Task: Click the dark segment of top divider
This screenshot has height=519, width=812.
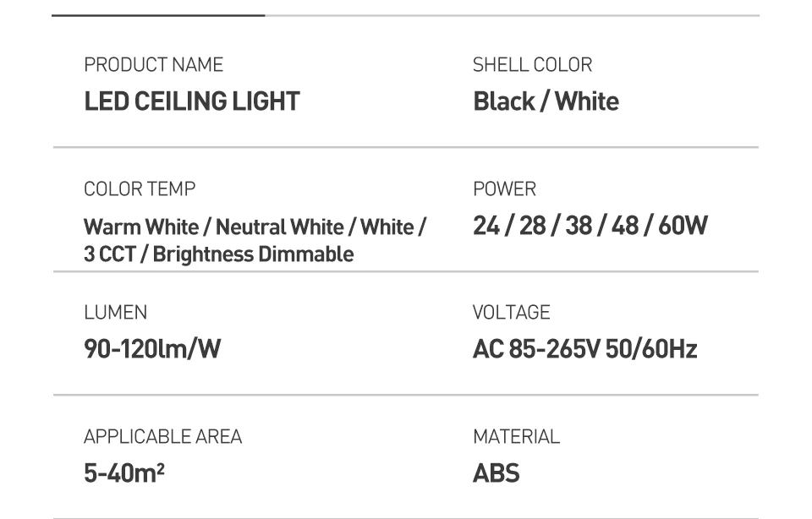Action: (158, 15)
